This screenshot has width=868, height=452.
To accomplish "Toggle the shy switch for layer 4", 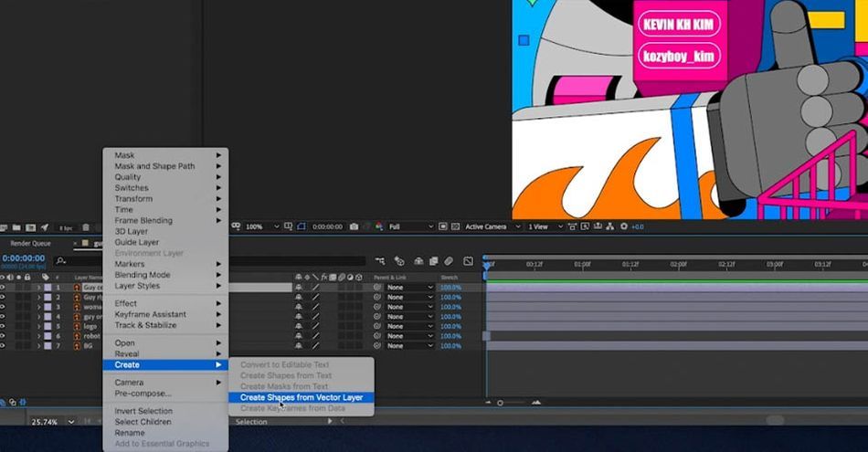I will pyautogui.click(x=299, y=317).
